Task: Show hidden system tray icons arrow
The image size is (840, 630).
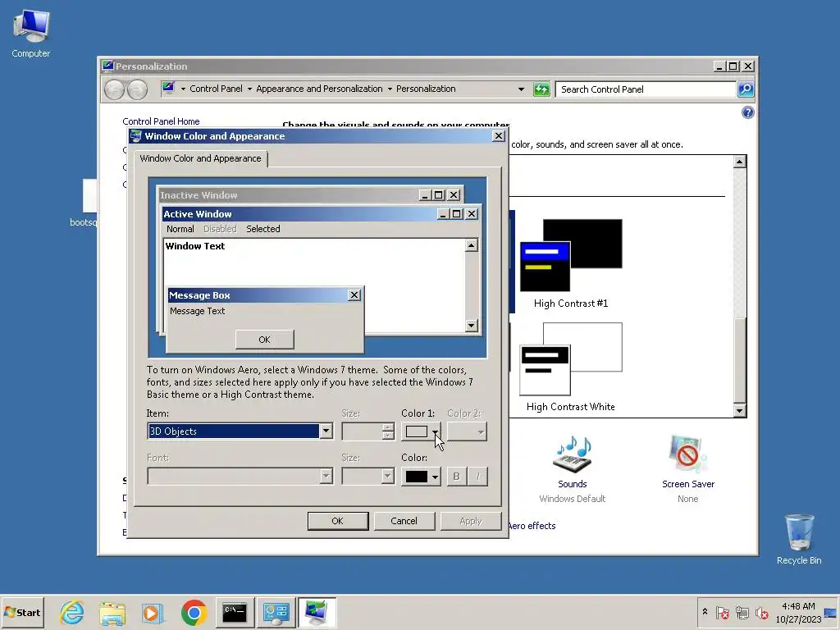Action: click(705, 612)
